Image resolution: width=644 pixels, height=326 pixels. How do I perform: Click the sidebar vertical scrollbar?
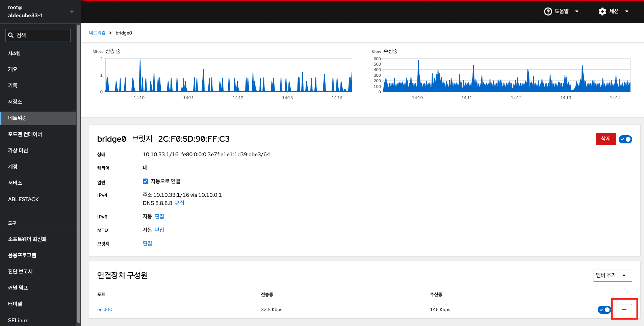[x=79, y=169]
